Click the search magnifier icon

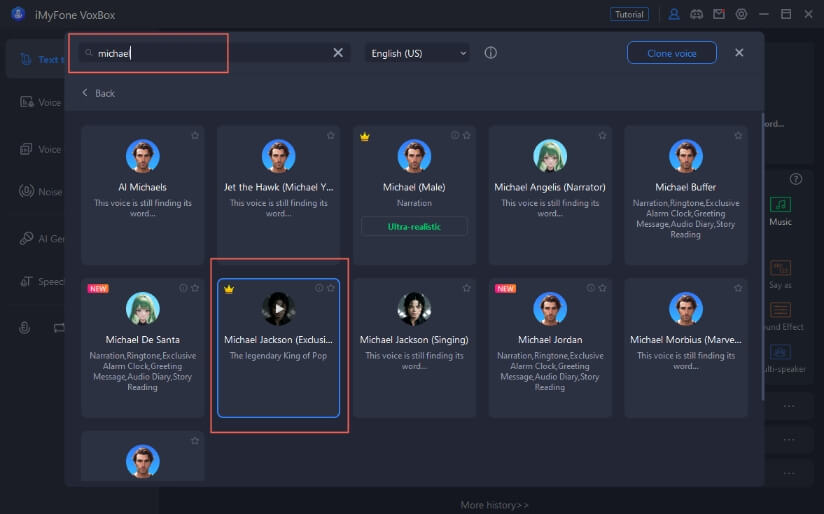(89, 53)
